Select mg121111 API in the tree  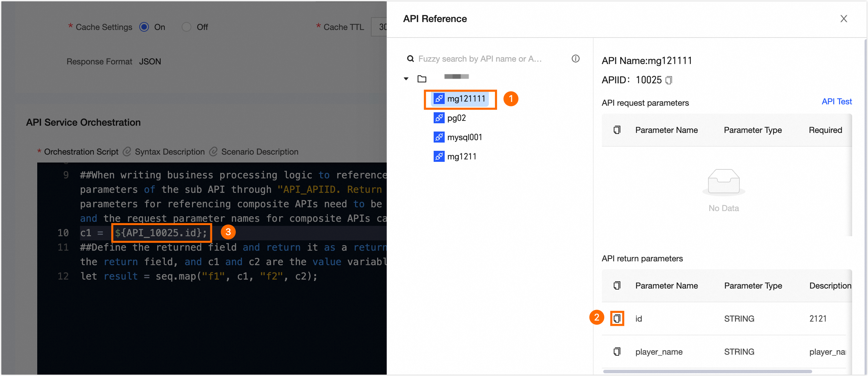(466, 99)
